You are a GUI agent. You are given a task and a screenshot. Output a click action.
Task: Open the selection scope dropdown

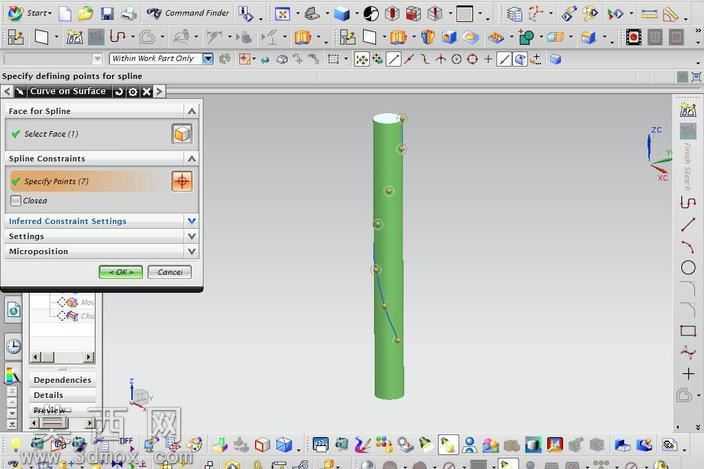(207, 58)
